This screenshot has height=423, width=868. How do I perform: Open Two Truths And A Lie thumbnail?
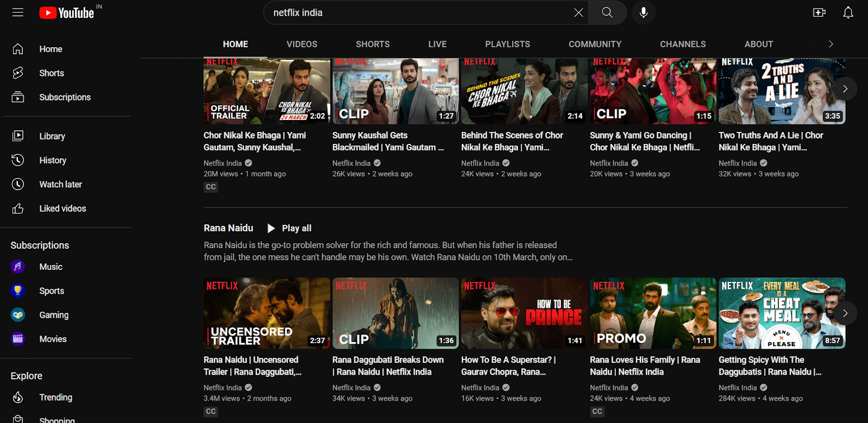click(782, 91)
